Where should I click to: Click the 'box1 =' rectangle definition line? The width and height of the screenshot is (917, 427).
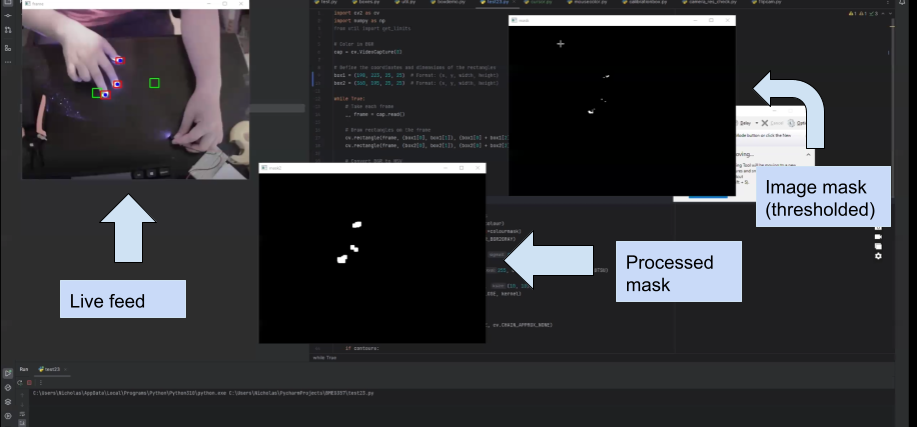(416, 75)
